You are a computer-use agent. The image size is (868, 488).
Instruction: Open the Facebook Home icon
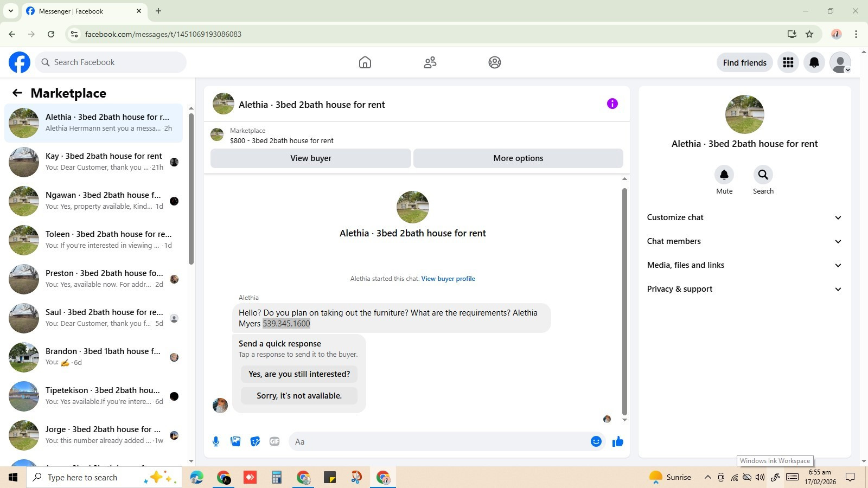click(365, 62)
